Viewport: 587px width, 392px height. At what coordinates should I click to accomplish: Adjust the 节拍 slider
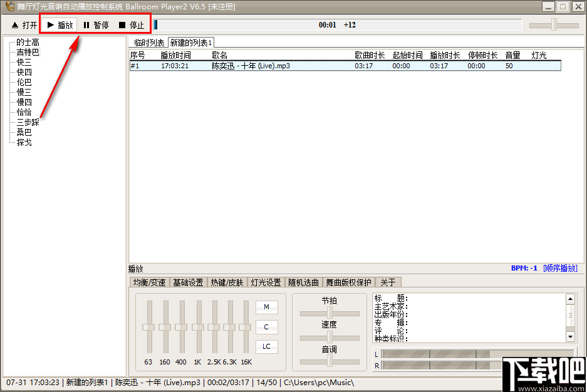[x=330, y=313]
